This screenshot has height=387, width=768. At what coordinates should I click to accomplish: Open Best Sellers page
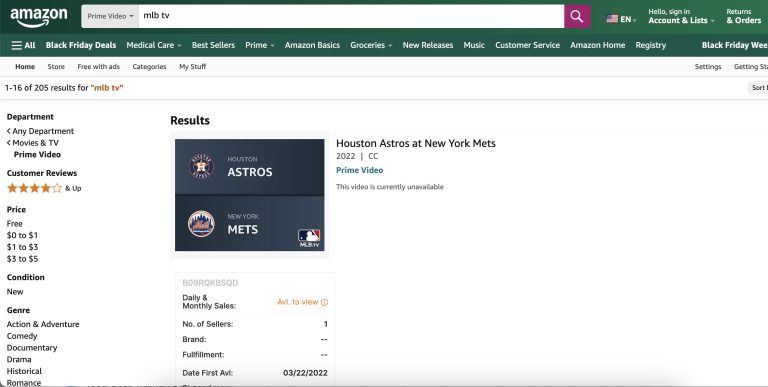[x=213, y=45]
